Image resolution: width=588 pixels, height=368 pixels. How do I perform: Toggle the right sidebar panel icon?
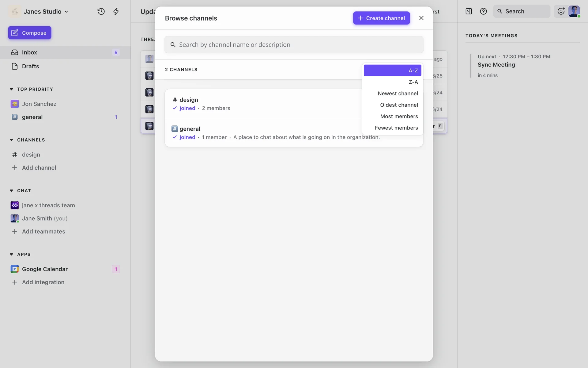point(469,11)
